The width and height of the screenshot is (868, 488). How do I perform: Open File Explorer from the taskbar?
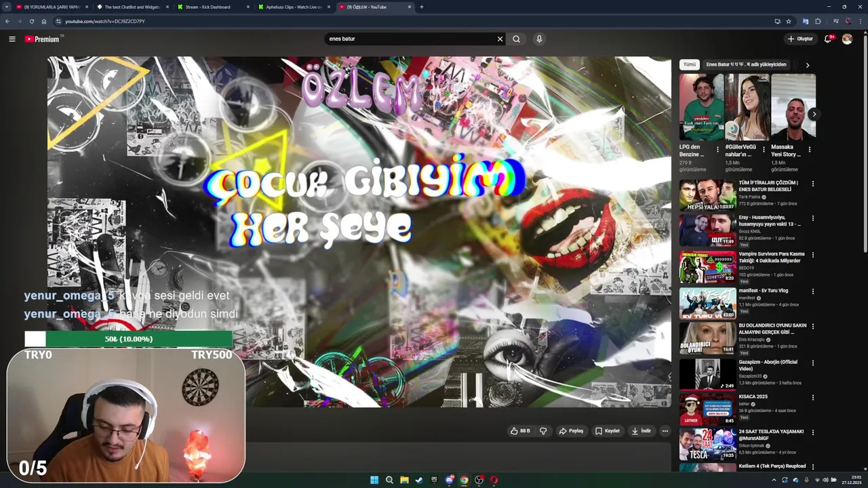tap(404, 480)
